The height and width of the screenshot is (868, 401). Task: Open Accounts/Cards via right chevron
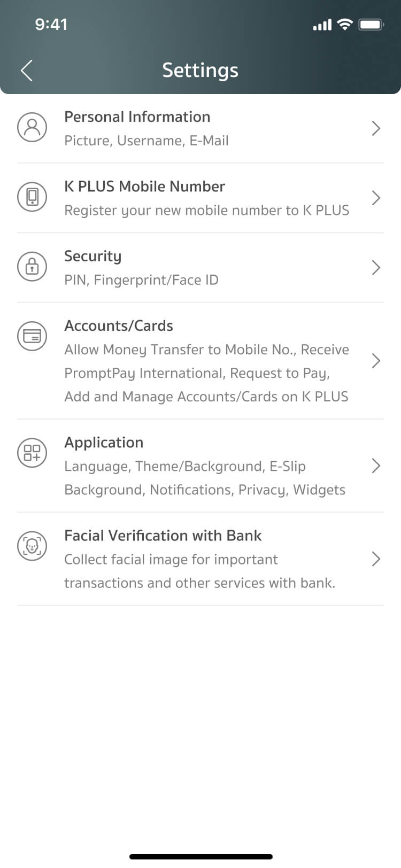pos(376,361)
